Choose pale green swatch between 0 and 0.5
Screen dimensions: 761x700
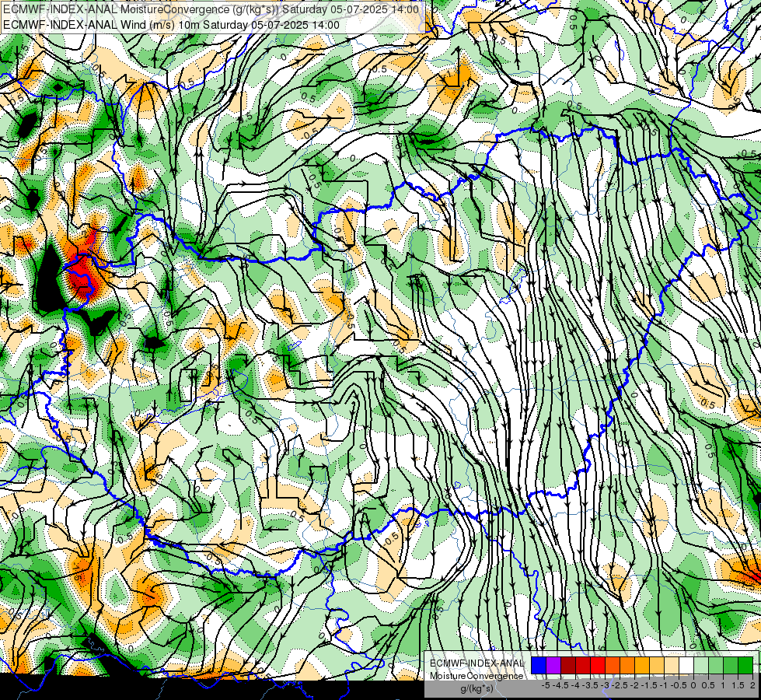click(701, 665)
